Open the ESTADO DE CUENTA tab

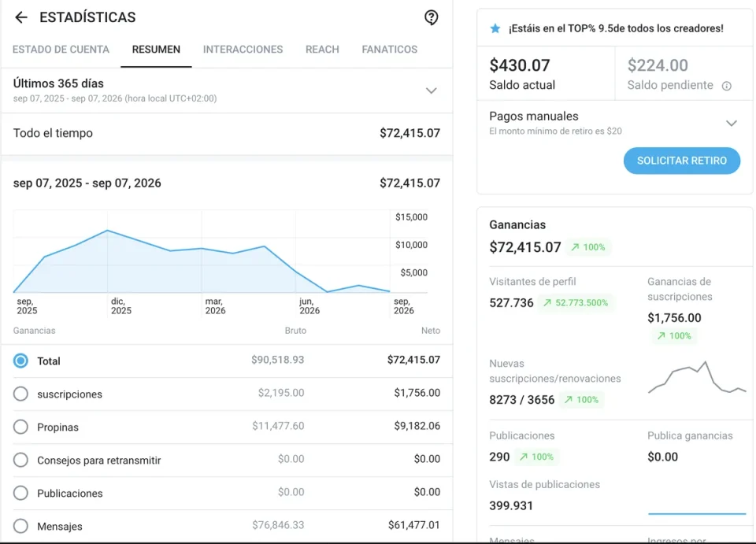(61, 49)
